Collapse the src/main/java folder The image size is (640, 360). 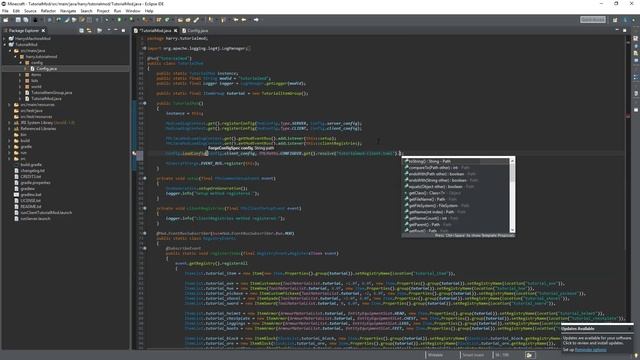(10, 51)
